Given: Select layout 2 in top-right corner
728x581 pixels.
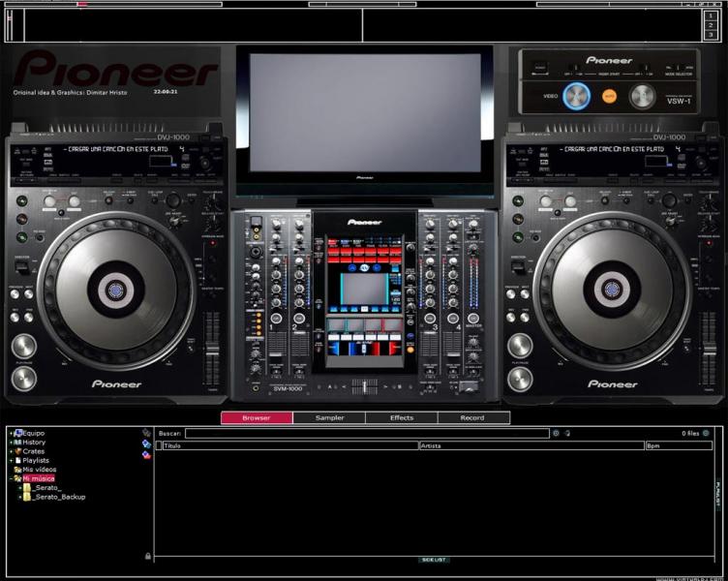Looking at the screenshot, I should click(711, 25).
